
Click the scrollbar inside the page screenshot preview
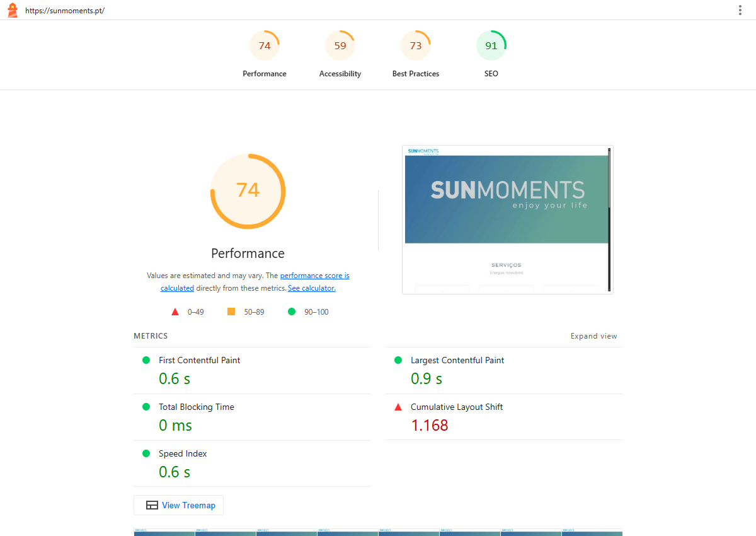609,219
